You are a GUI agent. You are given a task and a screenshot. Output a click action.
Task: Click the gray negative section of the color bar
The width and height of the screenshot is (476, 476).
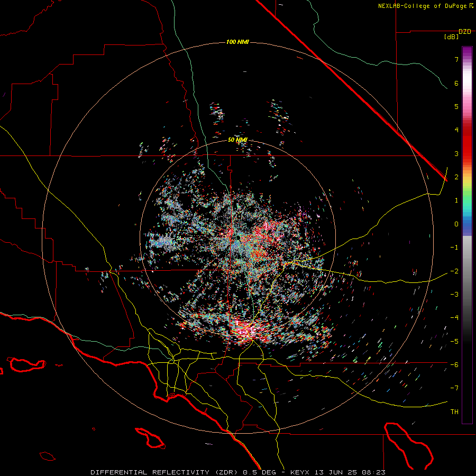467,288
